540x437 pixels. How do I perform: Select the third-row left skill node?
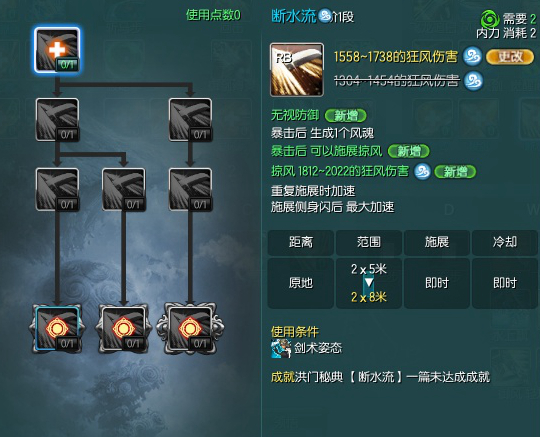(x=58, y=189)
